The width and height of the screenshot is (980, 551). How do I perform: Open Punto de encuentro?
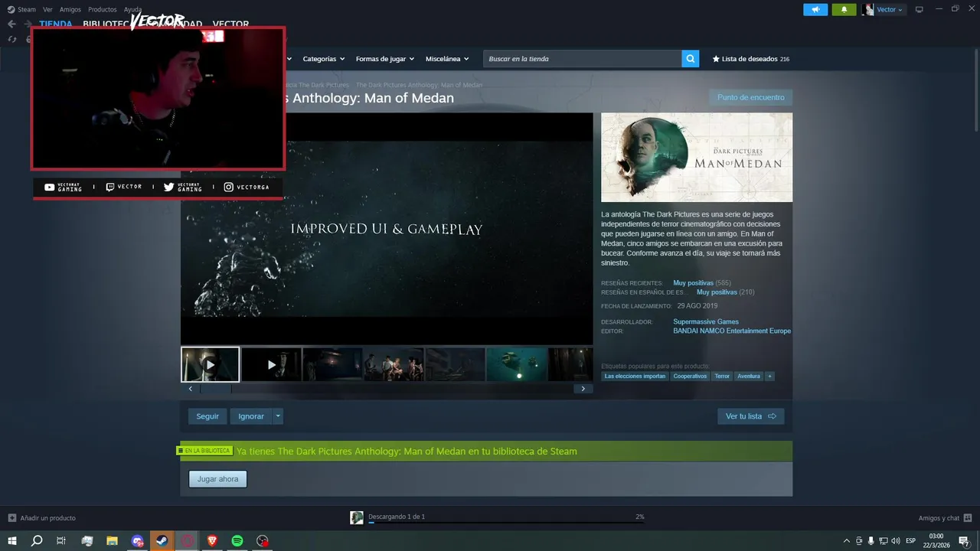[x=751, y=97]
